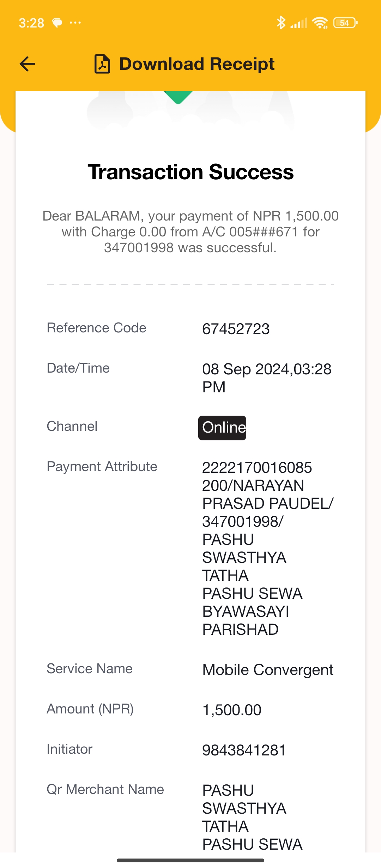Tap the Mobile Convergent service name

point(268,670)
